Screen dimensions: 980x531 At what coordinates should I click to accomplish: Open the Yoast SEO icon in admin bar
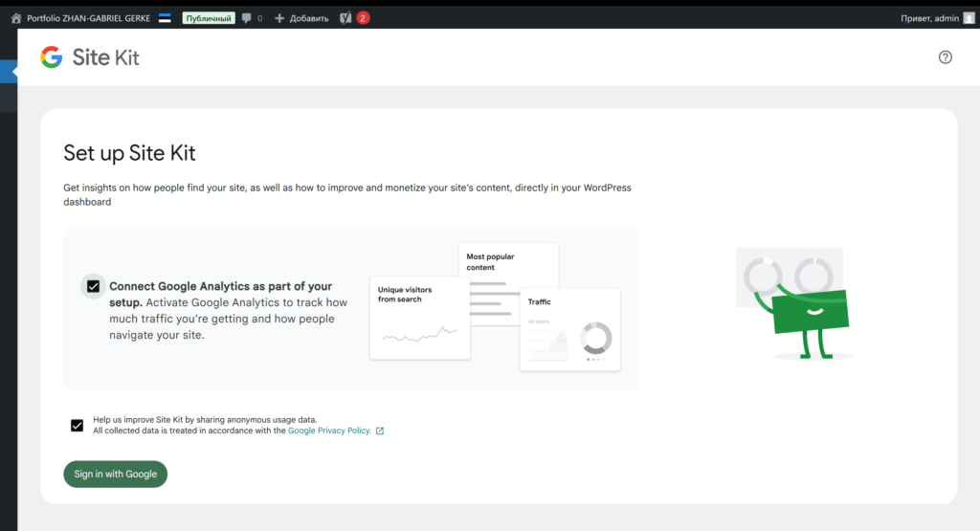345,18
